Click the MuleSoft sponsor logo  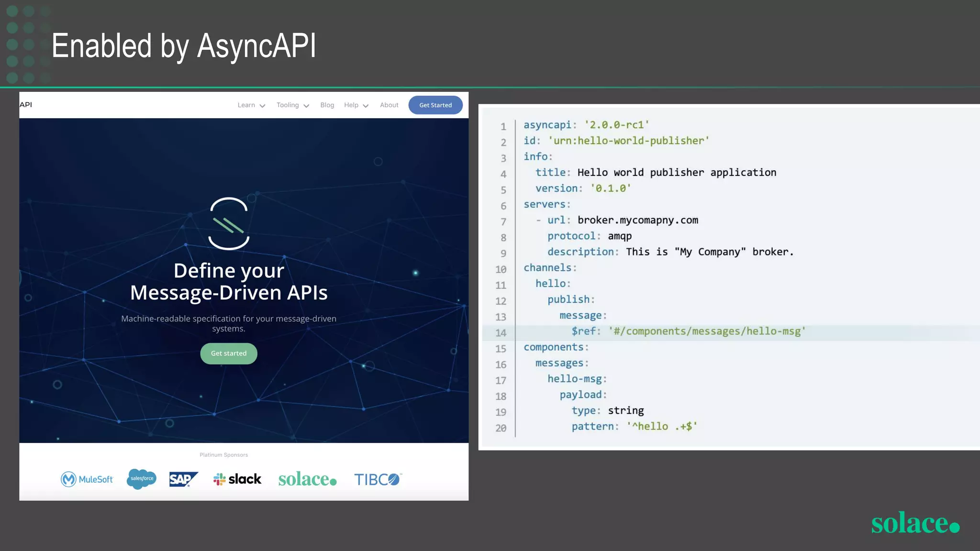87,479
